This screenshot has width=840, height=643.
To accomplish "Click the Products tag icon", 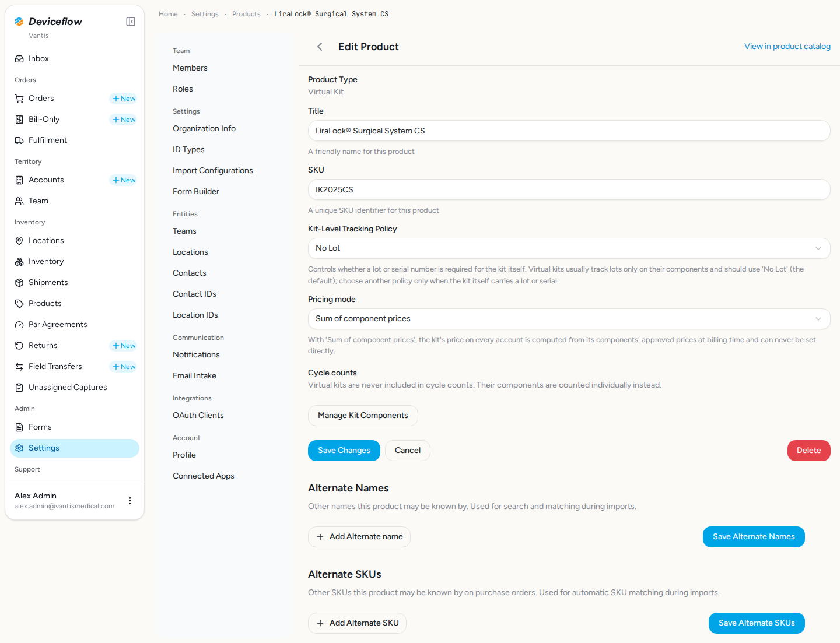I will click(x=19, y=304).
